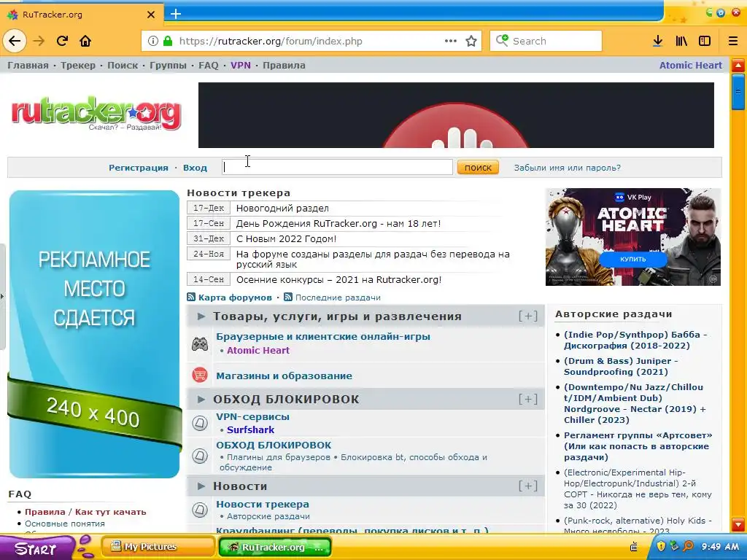Image resolution: width=747 pixels, height=560 pixels.
Task: Expand Новости category with [+]
Action: [x=528, y=486]
